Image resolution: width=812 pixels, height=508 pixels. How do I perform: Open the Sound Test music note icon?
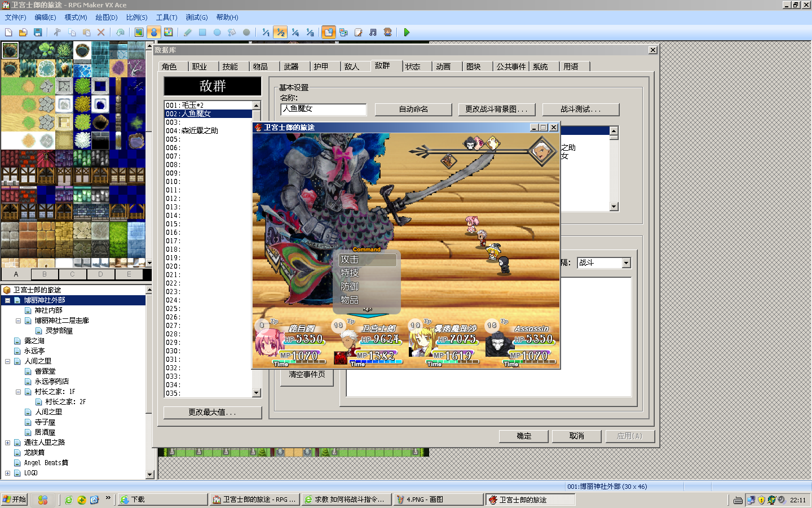click(373, 33)
